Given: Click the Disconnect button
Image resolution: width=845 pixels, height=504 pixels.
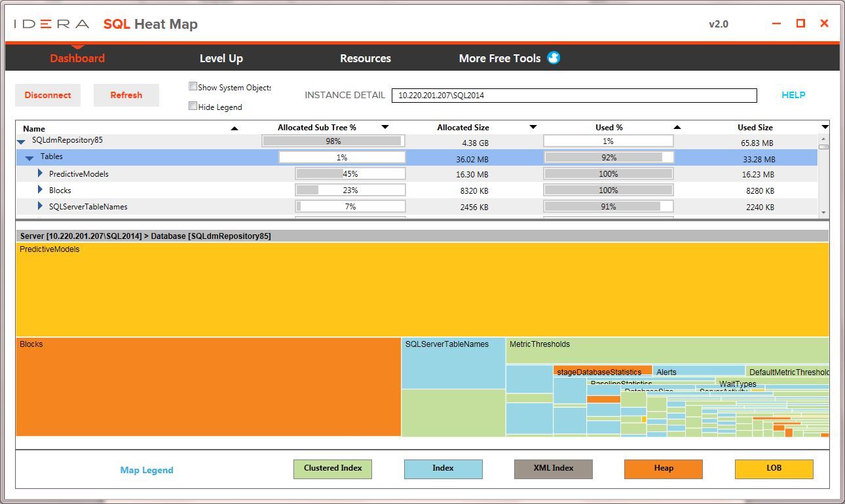Looking at the screenshot, I should pyautogui.click(x=48, y=95).
